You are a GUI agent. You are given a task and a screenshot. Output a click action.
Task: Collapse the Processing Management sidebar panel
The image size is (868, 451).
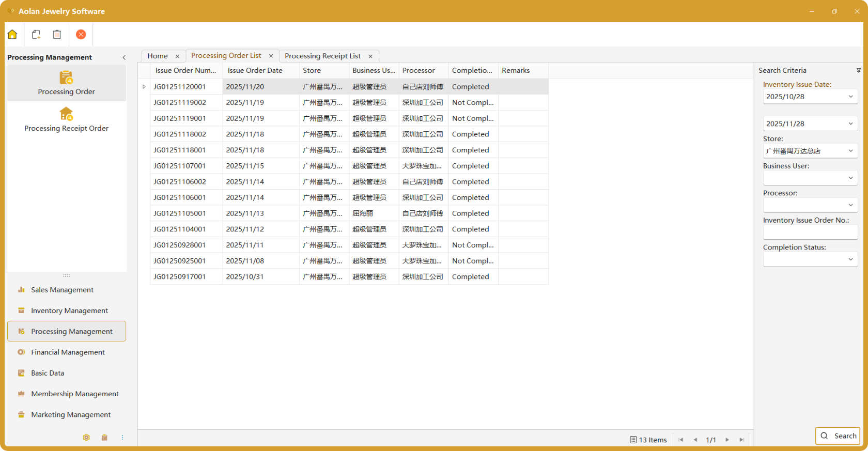(124, 57)
